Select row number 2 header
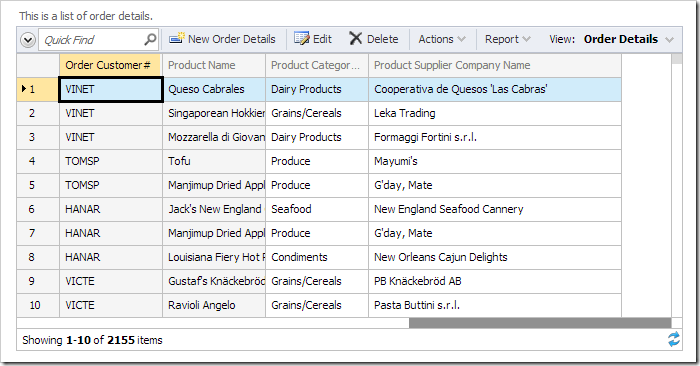 click(38, 113)
